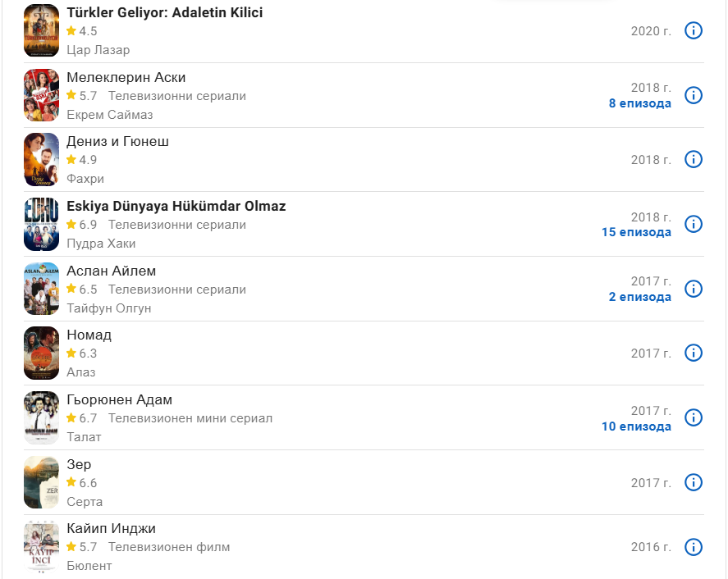Click the Мелеклерин Аски poster thumbnail
The width and height of the screenshot is (728, 579).
(x=42, y=95)
